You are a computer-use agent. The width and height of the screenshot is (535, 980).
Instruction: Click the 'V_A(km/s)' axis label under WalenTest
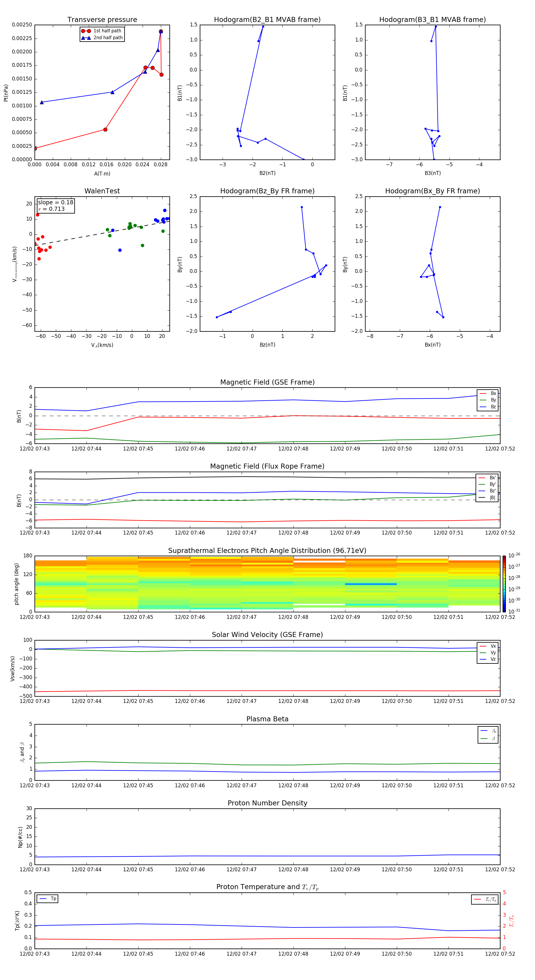coord(102,345)
